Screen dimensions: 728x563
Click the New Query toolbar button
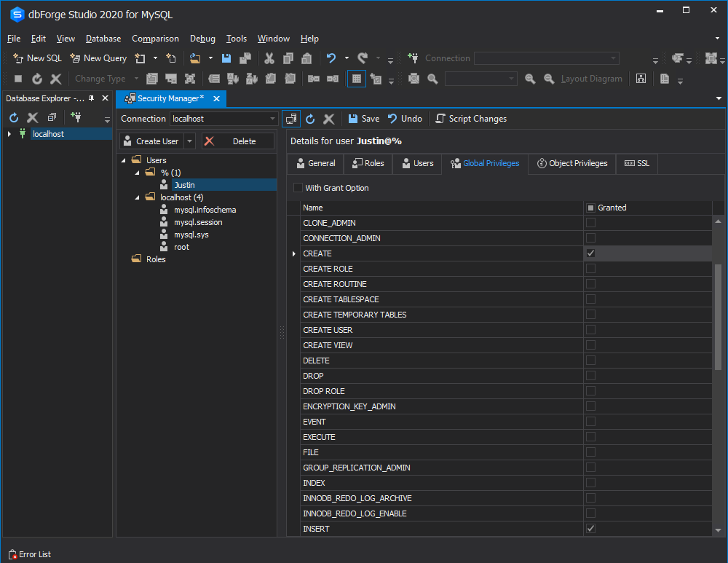[x=98, y=58]
